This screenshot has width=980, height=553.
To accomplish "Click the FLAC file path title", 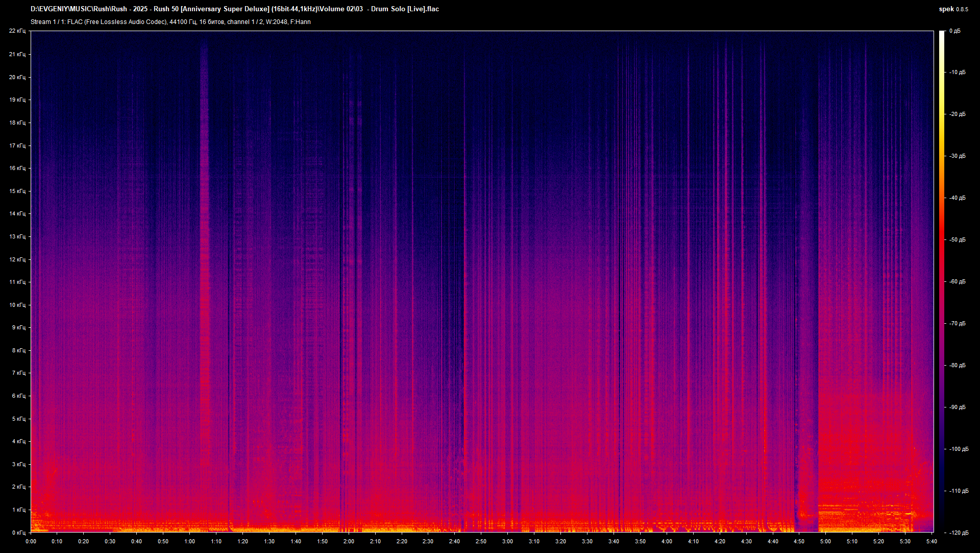I will coord(235,9).
